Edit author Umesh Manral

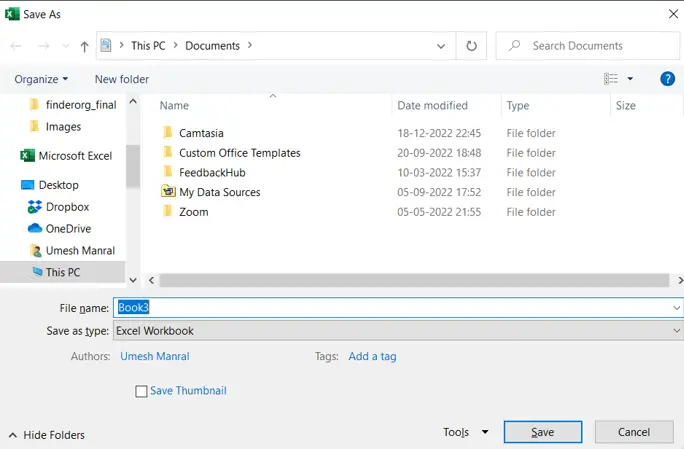click(155, 356)
